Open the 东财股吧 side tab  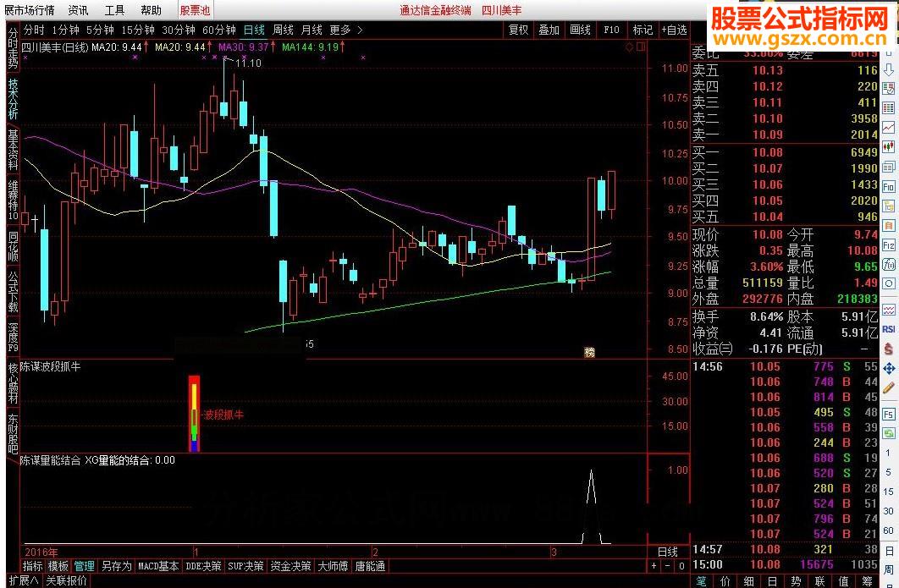13,433
